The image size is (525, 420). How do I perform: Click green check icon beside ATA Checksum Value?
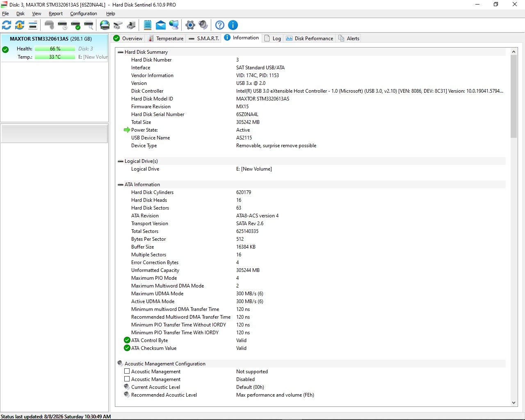pos(127,348)
